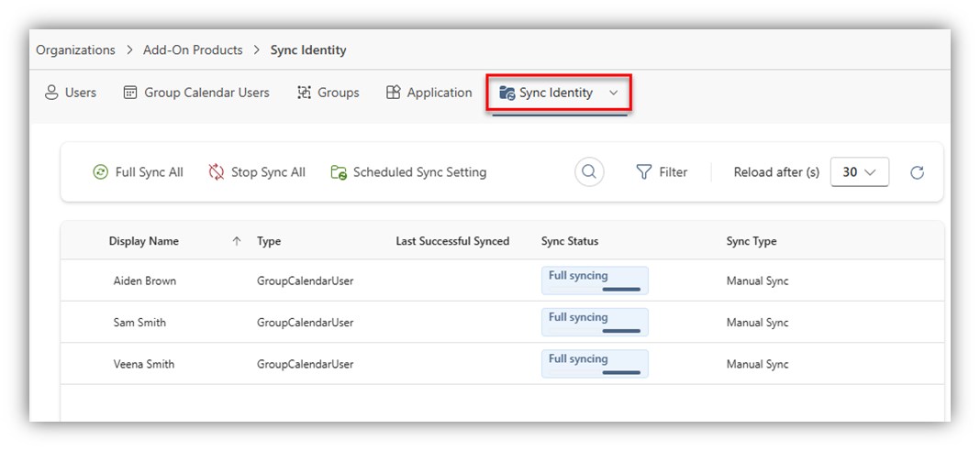
Task: Click the Last Successful Synced header
Action: tap(452, 241)
